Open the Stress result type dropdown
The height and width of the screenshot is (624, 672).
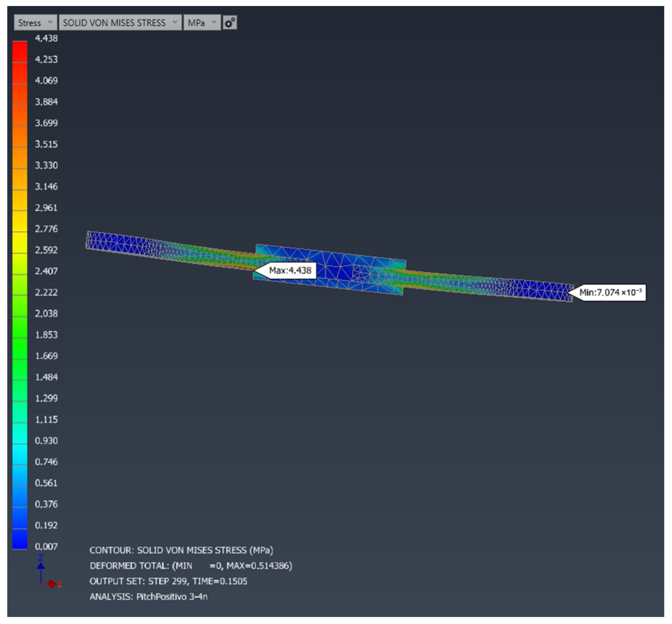click(x=35, y=23)
